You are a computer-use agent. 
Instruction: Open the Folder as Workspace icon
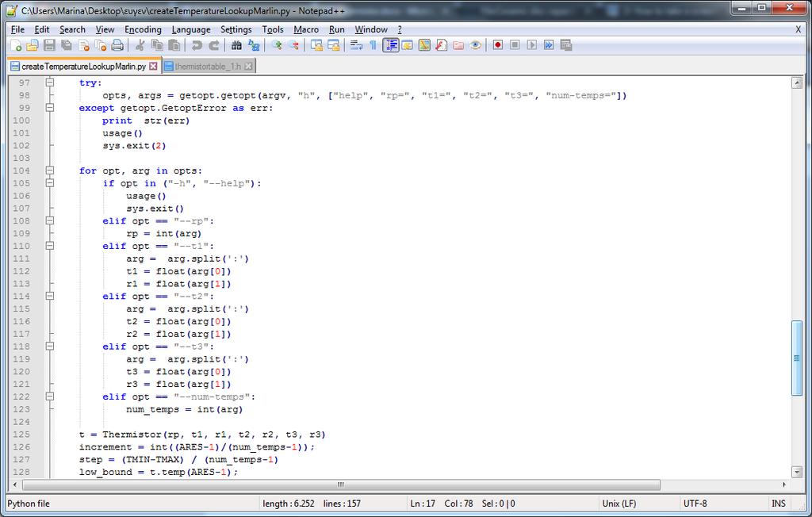click(x=458, y=45)
